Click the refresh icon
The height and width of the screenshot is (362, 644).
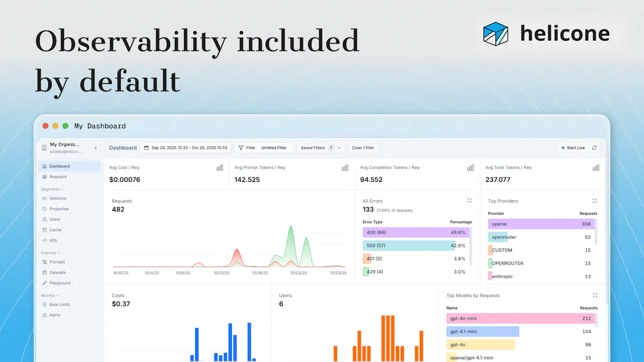point(594,147)
